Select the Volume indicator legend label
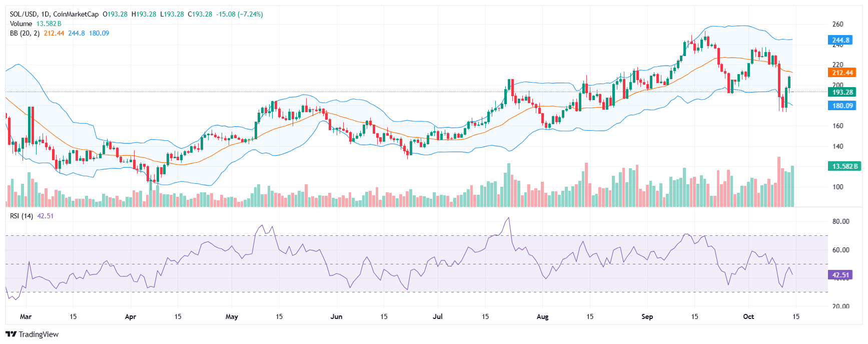This screenshot has width=868, height=344. [x=21, y=24]
